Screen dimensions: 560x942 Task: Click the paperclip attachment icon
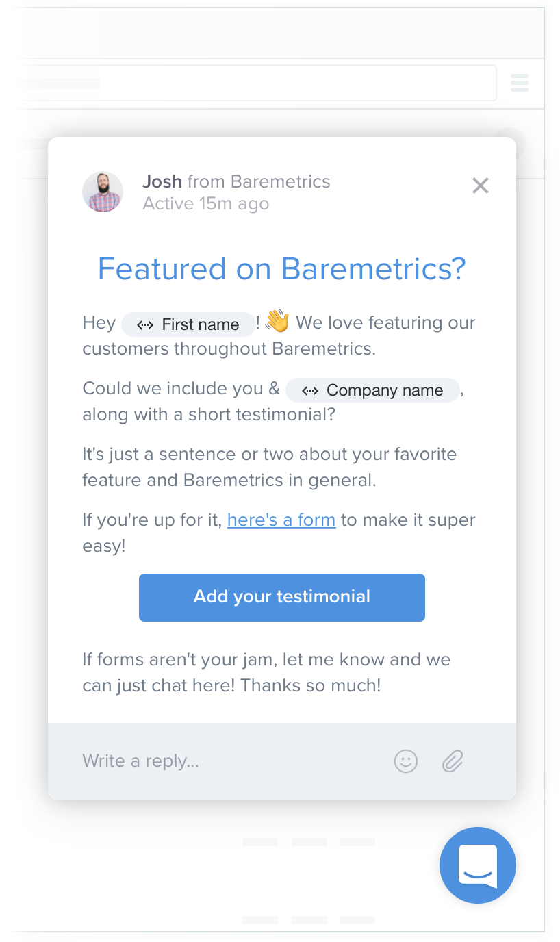click(453, 761)
